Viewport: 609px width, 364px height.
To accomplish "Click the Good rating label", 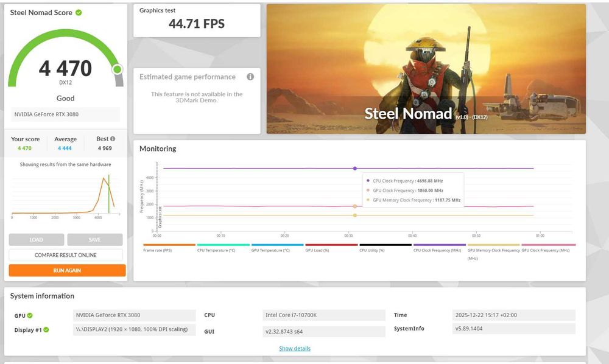I will click(x=65, y=98).
